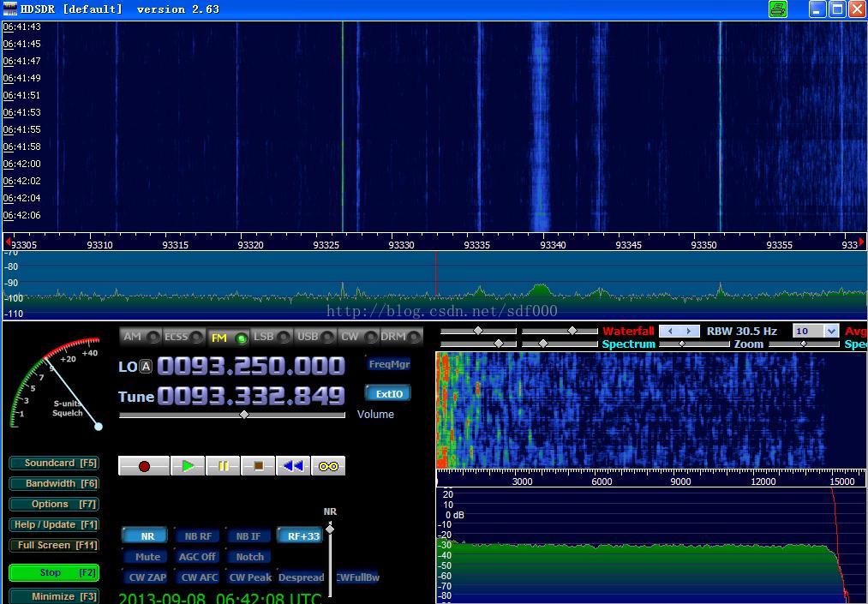The width and height of the screenshot is (868, 604).
Task: Click the LO 'A' selector button
Action: [145, 366]
